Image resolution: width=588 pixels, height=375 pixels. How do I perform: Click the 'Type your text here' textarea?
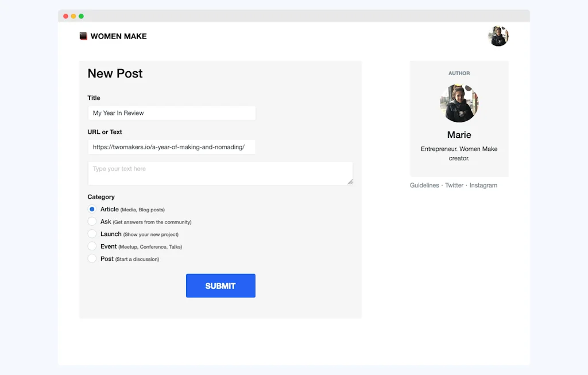point(219,173)
